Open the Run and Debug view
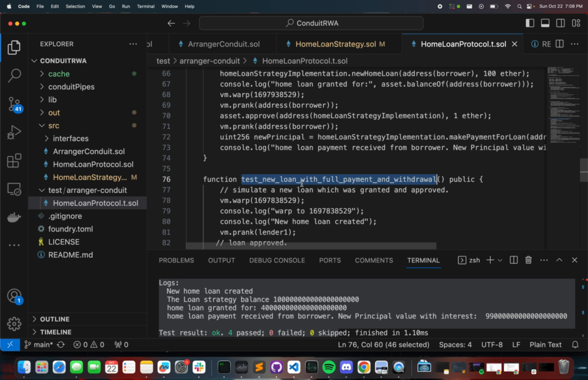The height and width of the screenshot is (380, 588). point(14,133)
